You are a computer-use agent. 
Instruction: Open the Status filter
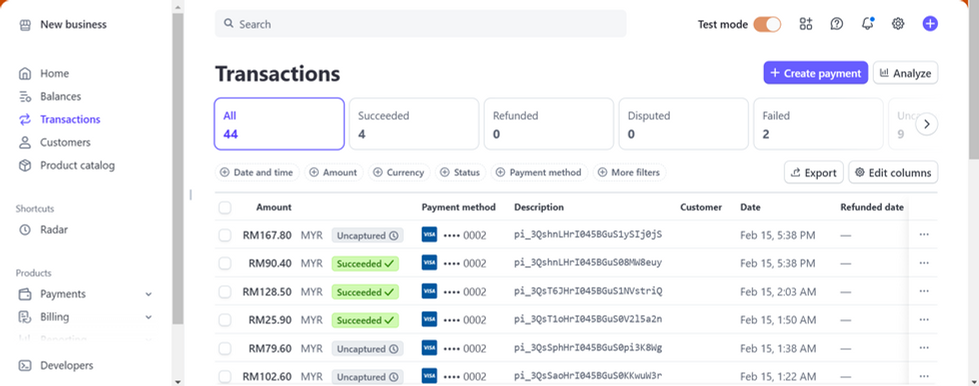coord(461,172)
